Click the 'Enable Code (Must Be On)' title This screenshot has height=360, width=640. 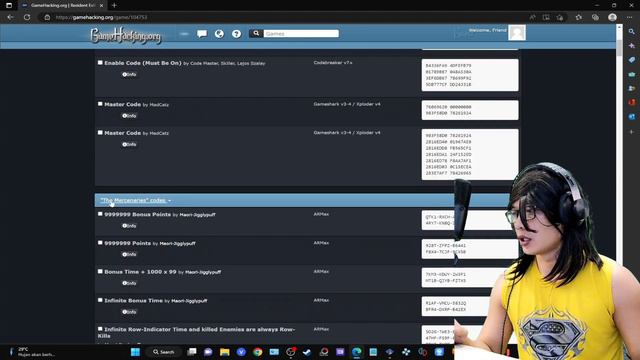point(142,63)
